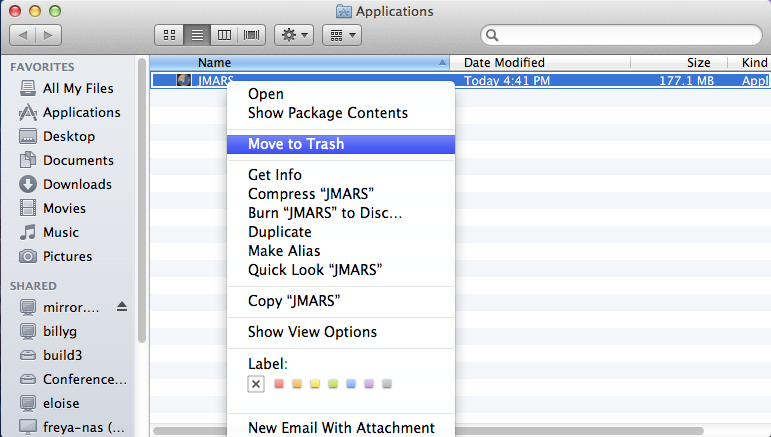Choose Move to Trash
The width and height of the screenshot is (771, 437).
pyautogui.click(x=341, y=144)
